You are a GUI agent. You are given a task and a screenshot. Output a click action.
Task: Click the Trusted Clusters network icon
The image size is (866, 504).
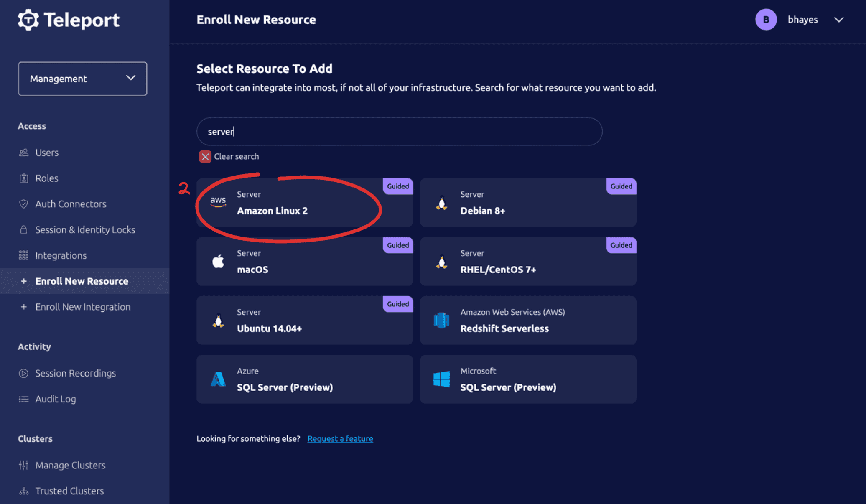click(x=24, y=491)
